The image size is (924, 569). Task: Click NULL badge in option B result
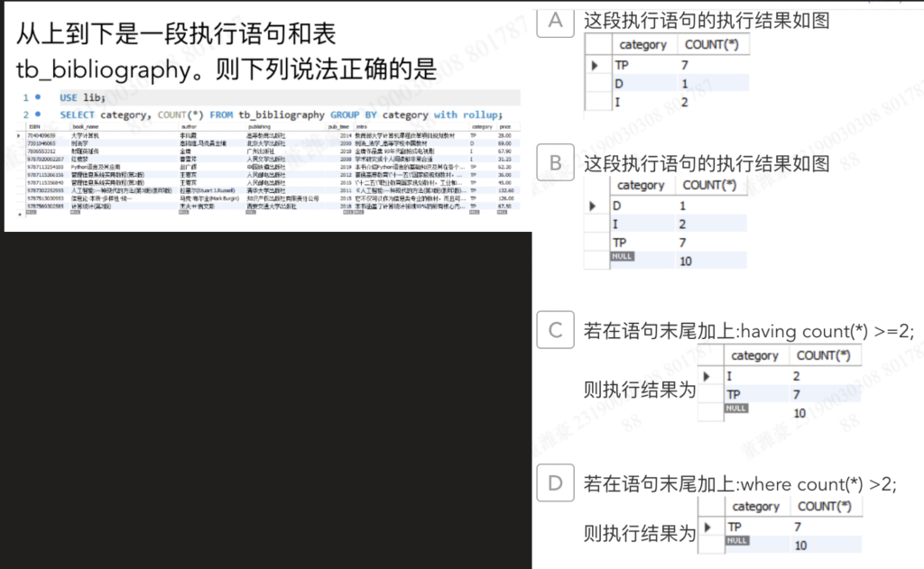[622, 258]
